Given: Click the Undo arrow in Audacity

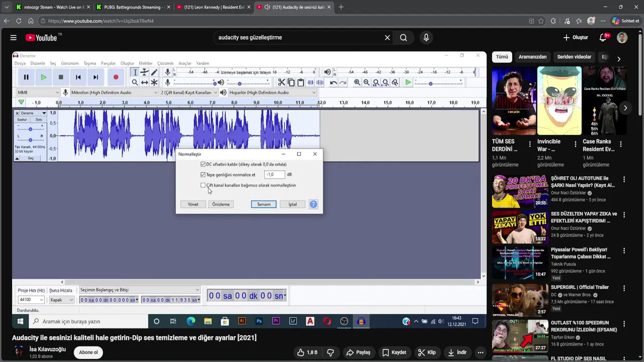Looking at the screenshot, I should (x=333, y=82).
